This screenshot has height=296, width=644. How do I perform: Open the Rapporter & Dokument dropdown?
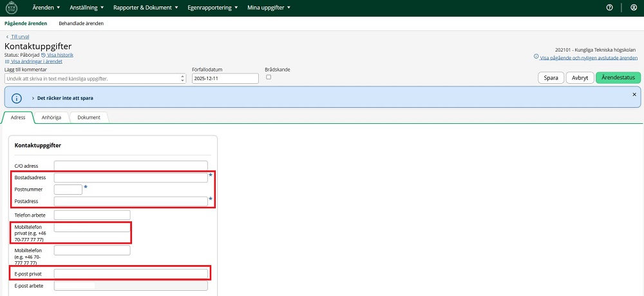[x=146, y=8]
